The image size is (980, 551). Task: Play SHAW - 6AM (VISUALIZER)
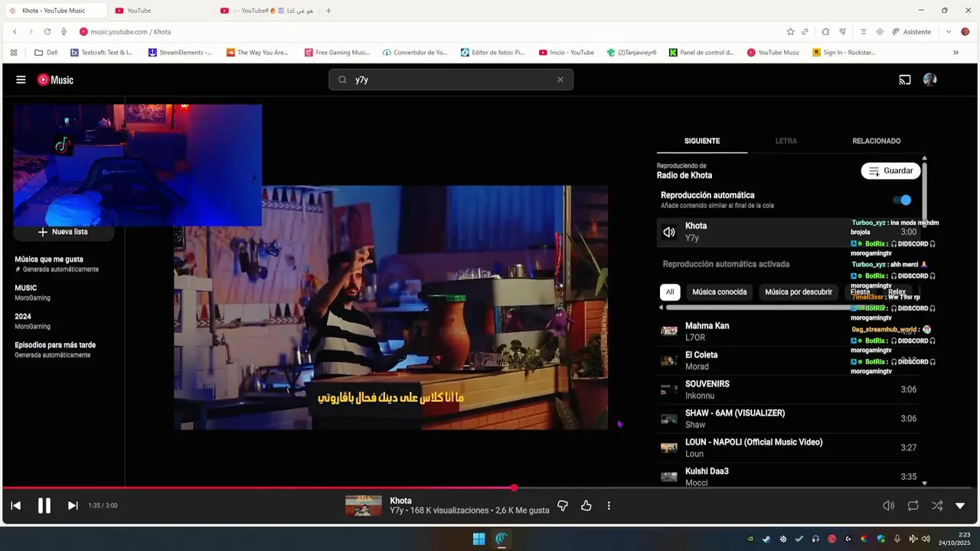click(x=789, y=419)
